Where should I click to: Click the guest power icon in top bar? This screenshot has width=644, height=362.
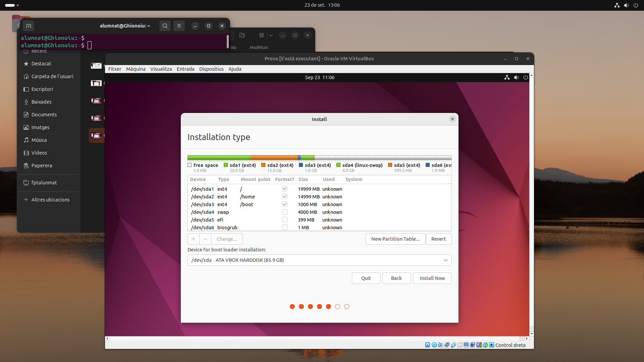[526, 77]
